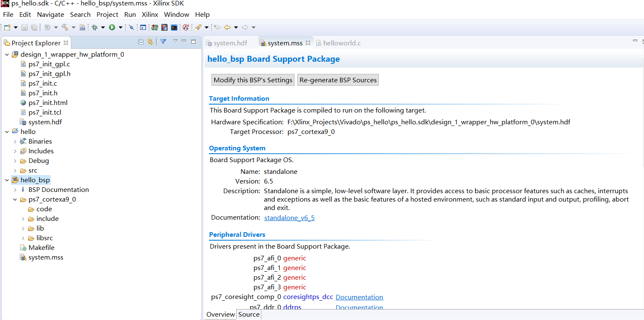
Task: Open the standalone_v6_5 documentation link
Action: (x=289, y=218)
